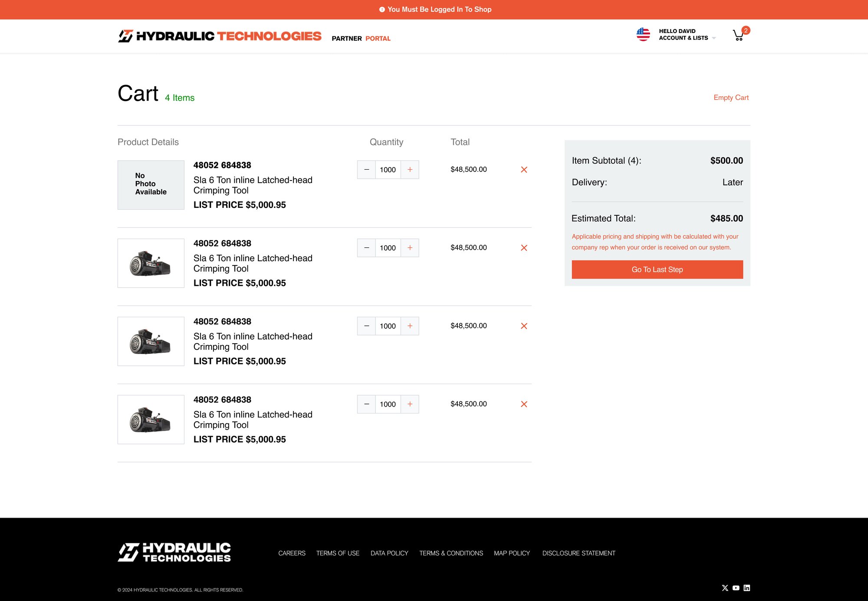Open the Careers footer link
The image size is (868, 601).
[292, 553]
